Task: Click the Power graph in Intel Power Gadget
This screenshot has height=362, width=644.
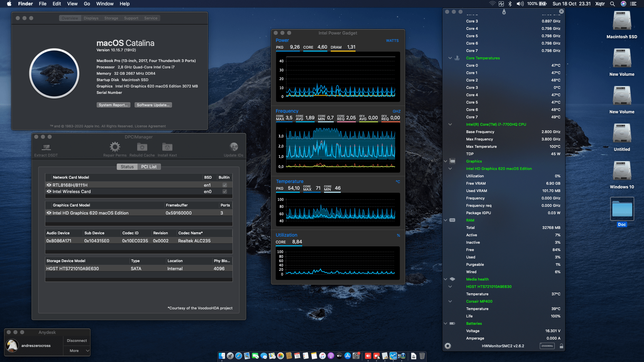Action: [338, 77]
